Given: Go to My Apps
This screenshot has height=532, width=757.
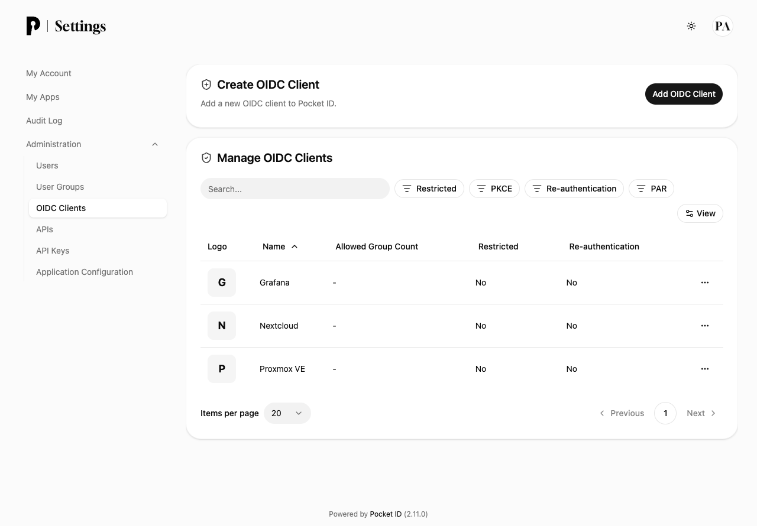Looking at the screenshot, I should click(x=43, y=97).
